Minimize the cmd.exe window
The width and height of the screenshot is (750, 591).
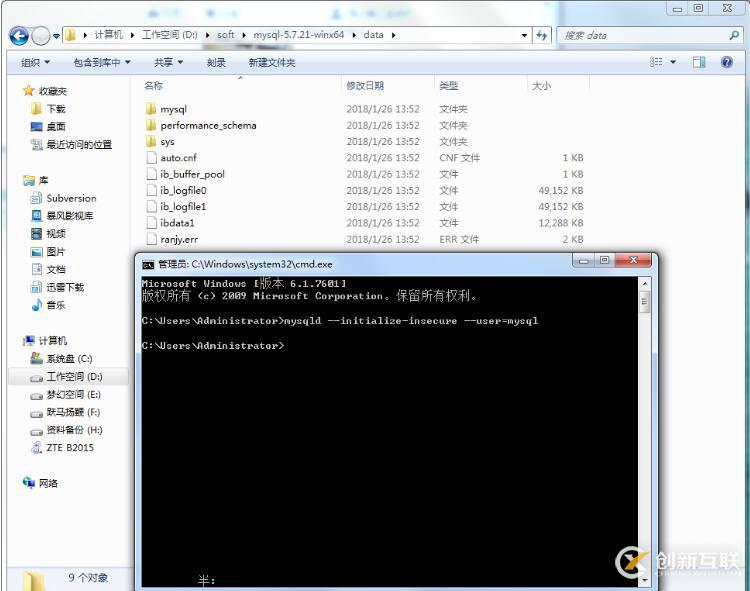pos(583,261)
